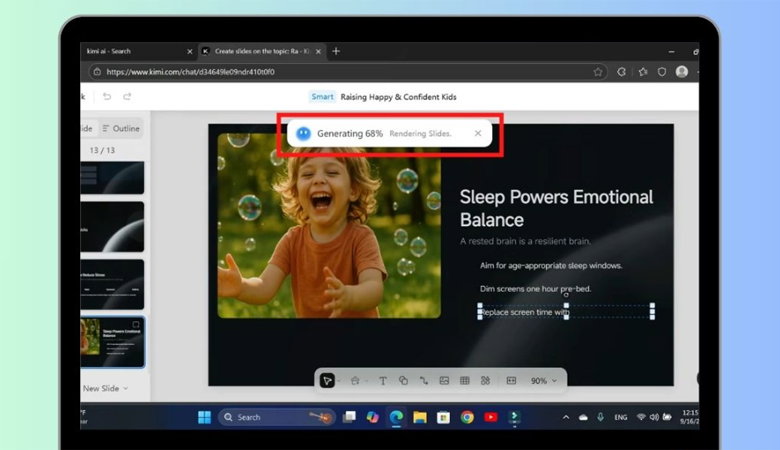The image size is (780, 450).
Task: Redo the last edit
Action: tap(127, 96)
